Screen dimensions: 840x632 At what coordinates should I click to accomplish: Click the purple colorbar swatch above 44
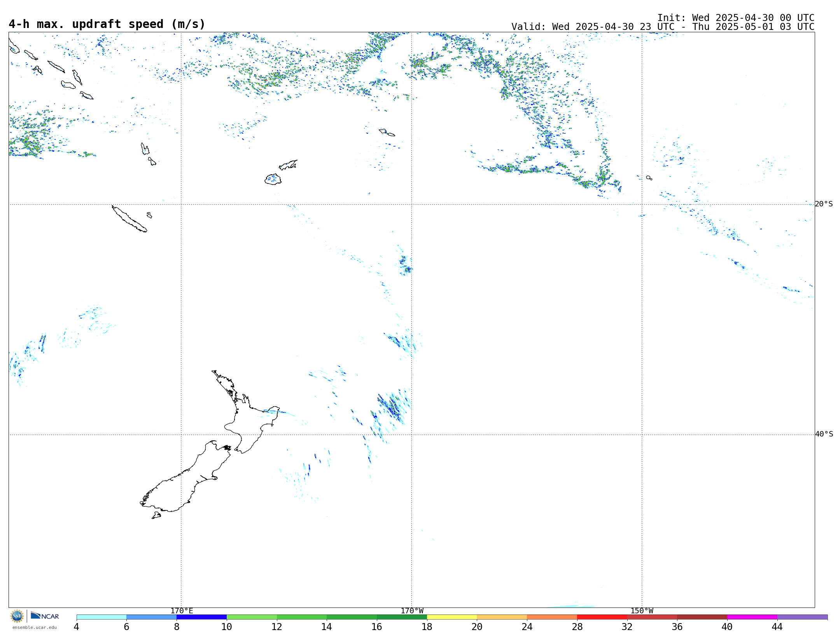tap(803, 617)
